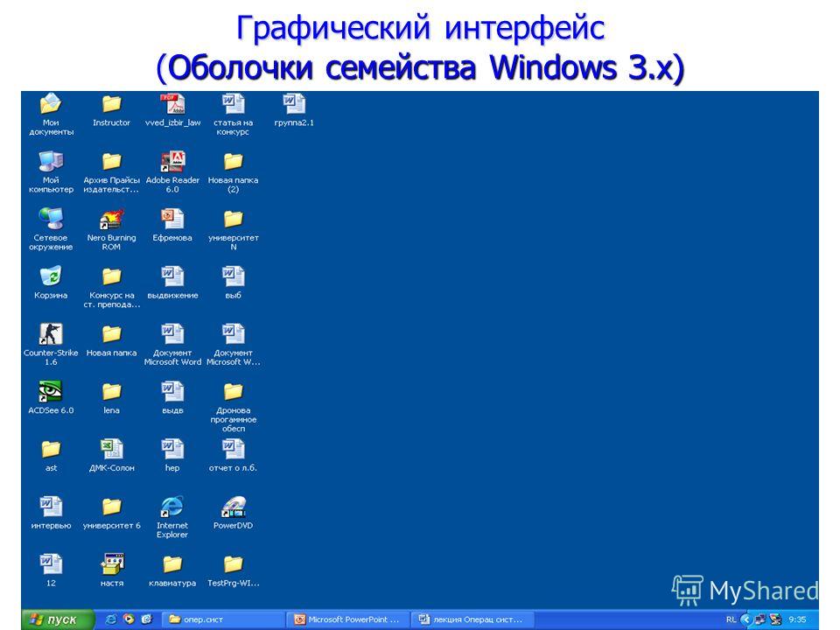Select the lena folder icon
Image resolution: width=840 pixels, height=630 pixels.
click(x=111, y=392)
